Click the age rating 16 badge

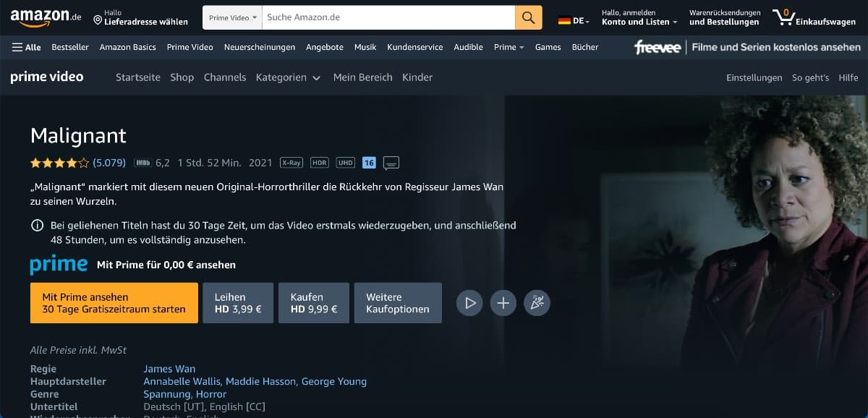coord(369,163)
